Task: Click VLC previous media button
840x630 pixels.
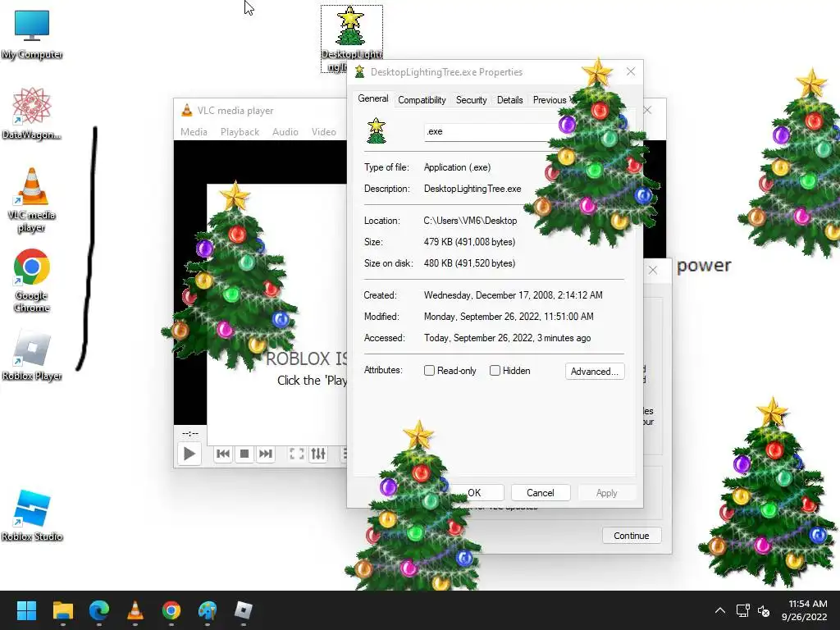Action: [223, 454]
